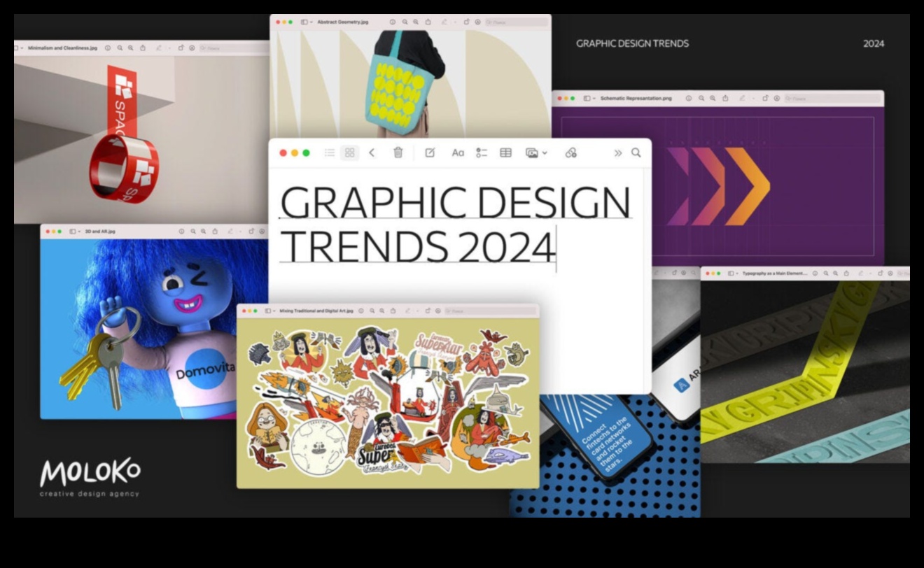
Task: Open the Aa text format options
Action: [x=458, y=152]
